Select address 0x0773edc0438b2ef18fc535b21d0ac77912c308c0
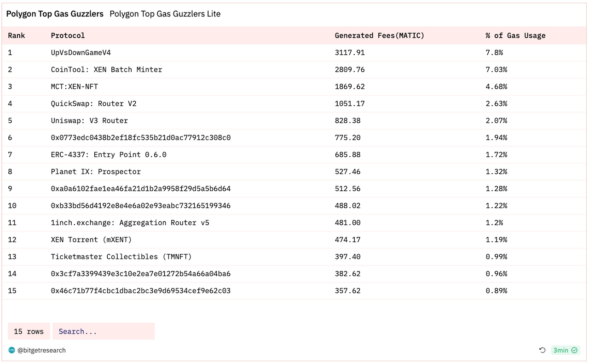Screen dimensions: 589x364 [x=141, y=137]
